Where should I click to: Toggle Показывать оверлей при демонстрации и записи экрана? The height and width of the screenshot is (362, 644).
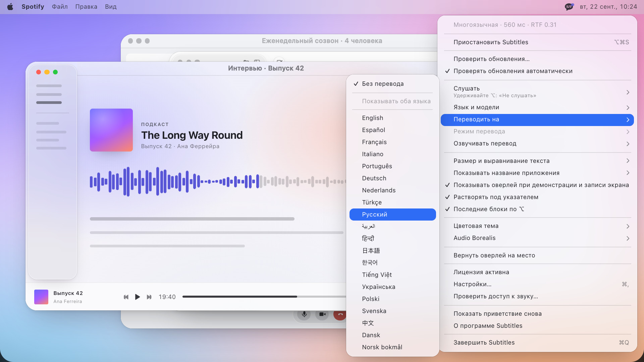point(537,185)
